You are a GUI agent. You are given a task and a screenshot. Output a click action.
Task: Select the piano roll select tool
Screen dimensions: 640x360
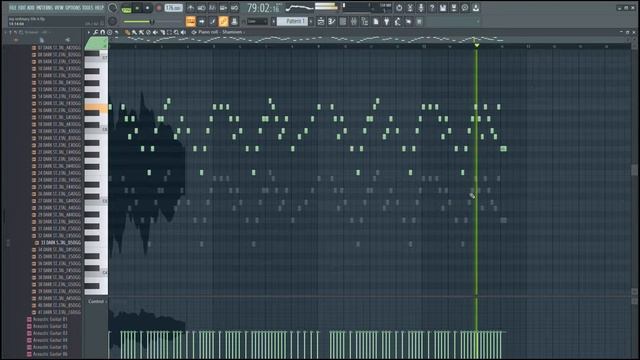coord(169,32)
